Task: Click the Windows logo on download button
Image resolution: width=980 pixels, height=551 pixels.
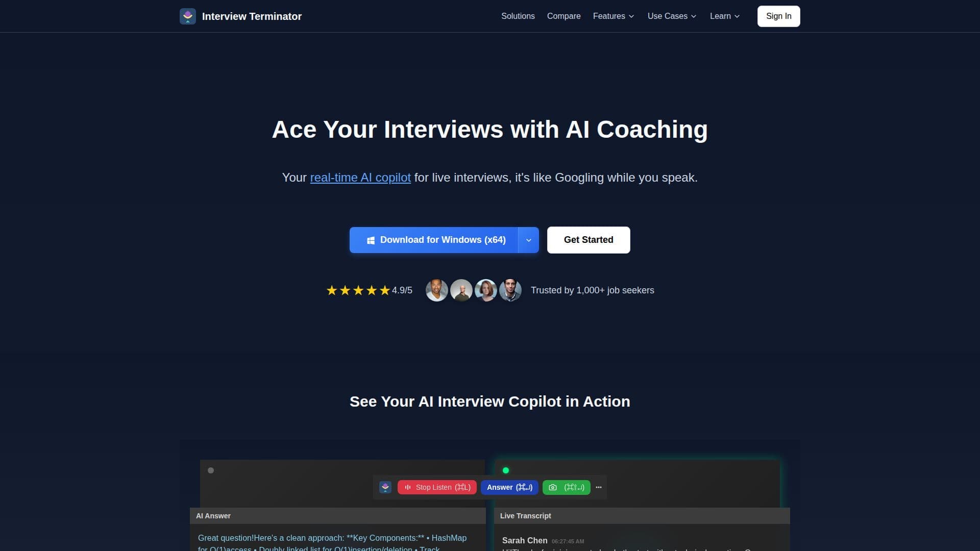Action: (x=371, y=240)
